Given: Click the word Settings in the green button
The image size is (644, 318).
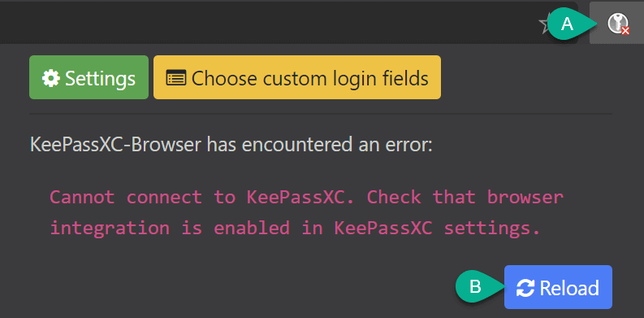Looking at the screenshot, I should coord(100,78).
